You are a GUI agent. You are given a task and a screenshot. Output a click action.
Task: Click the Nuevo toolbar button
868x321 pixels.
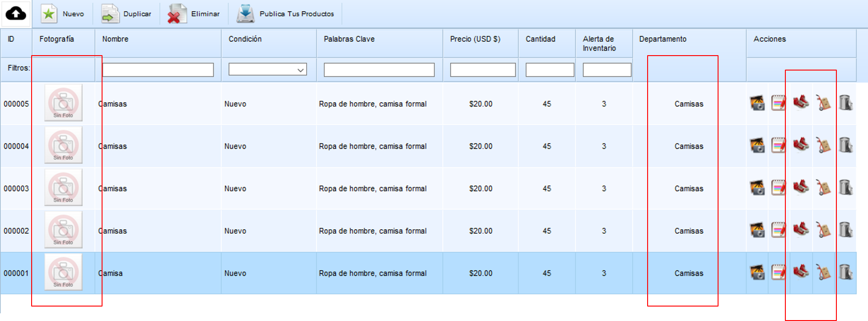(63, 14)
